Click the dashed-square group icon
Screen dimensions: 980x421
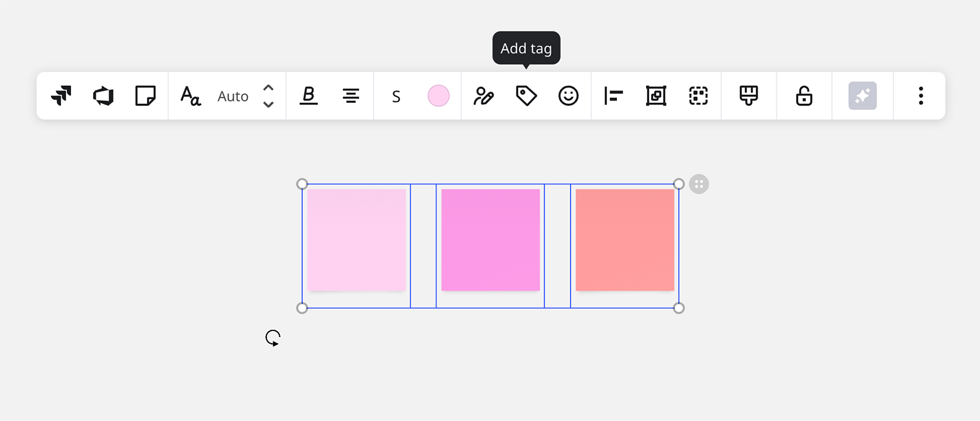click(698, 96)
